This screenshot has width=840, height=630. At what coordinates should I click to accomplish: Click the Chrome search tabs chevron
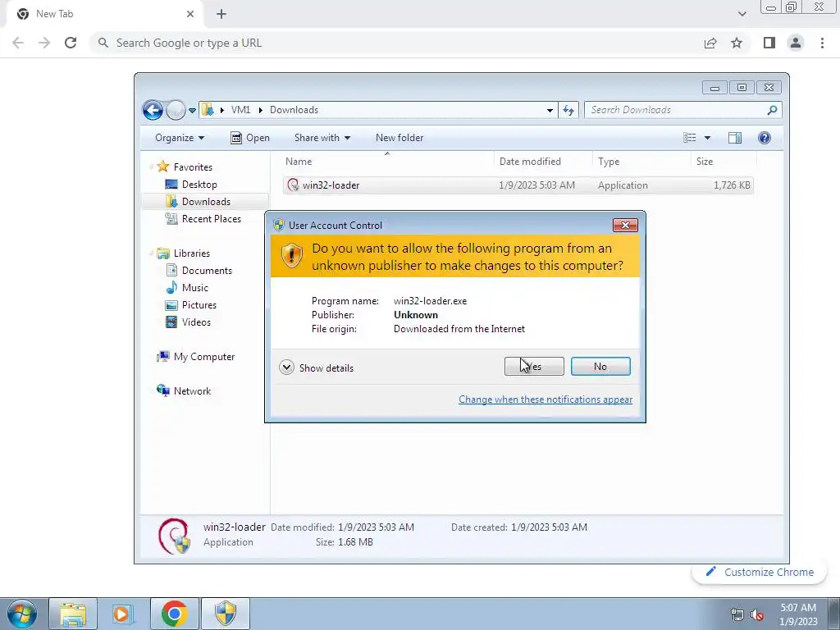pos(742,14)
